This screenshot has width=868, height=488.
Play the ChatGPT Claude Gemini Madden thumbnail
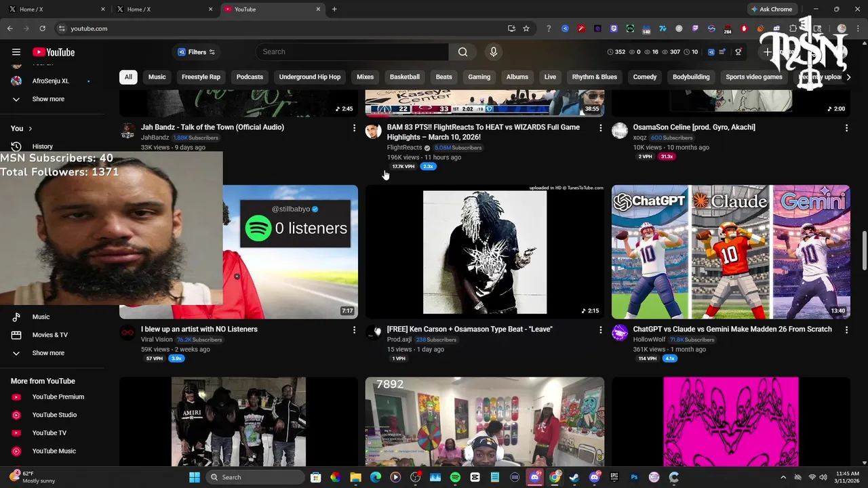(x=731, y=252)
